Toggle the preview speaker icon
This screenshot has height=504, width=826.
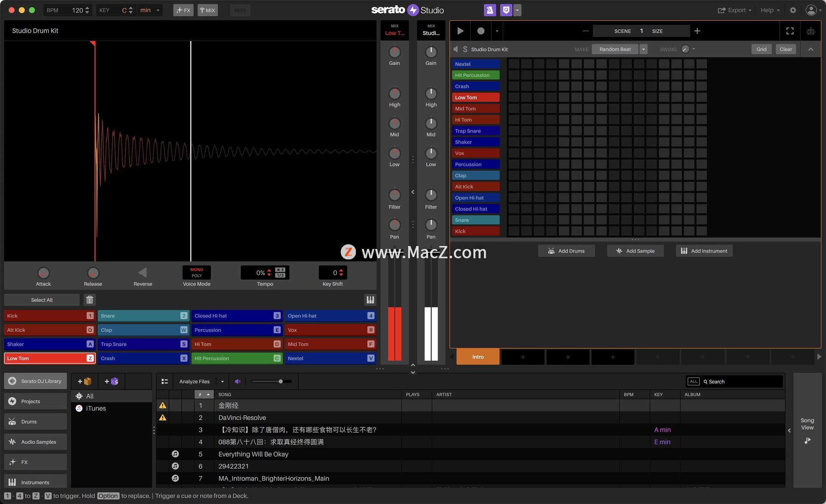pos(237,381)
